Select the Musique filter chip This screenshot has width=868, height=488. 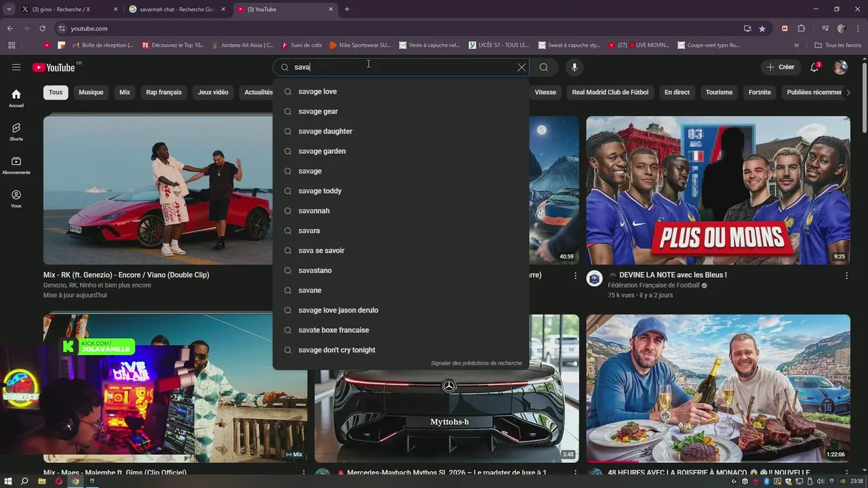click(91, 92)
